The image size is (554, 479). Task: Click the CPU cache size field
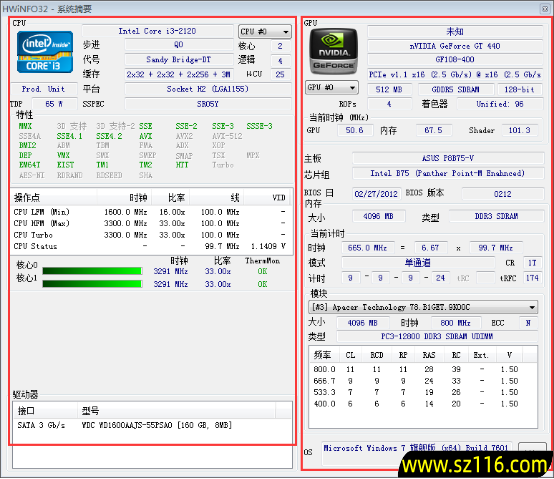(x=179, y=74)
